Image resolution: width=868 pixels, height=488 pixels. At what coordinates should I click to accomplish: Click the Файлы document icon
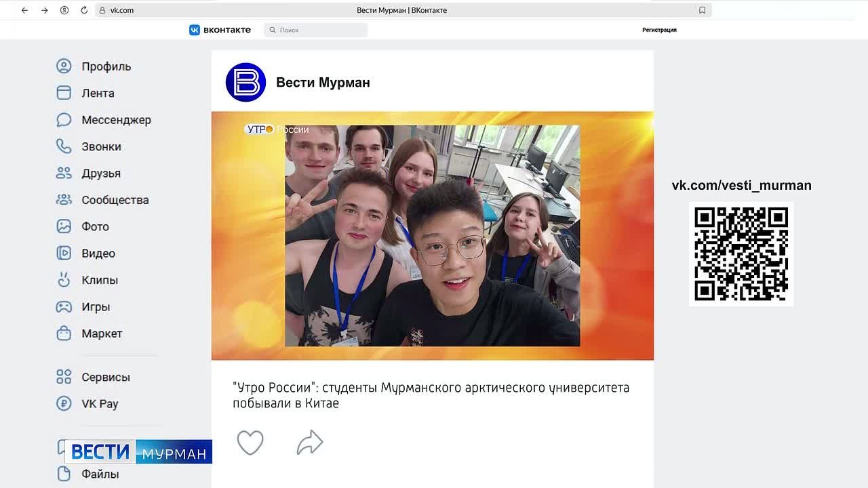(64, 474)
